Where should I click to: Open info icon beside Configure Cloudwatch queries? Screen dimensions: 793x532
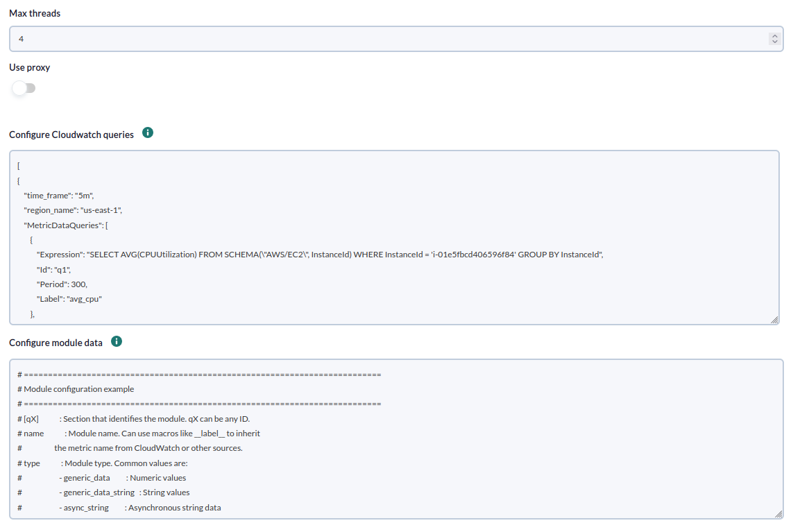pos(148,133)
